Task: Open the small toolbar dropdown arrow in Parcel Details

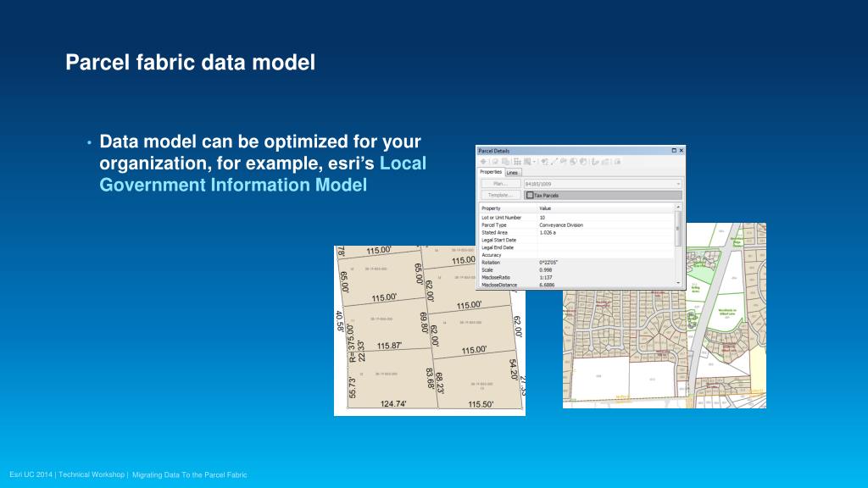Action: point(534,162)
